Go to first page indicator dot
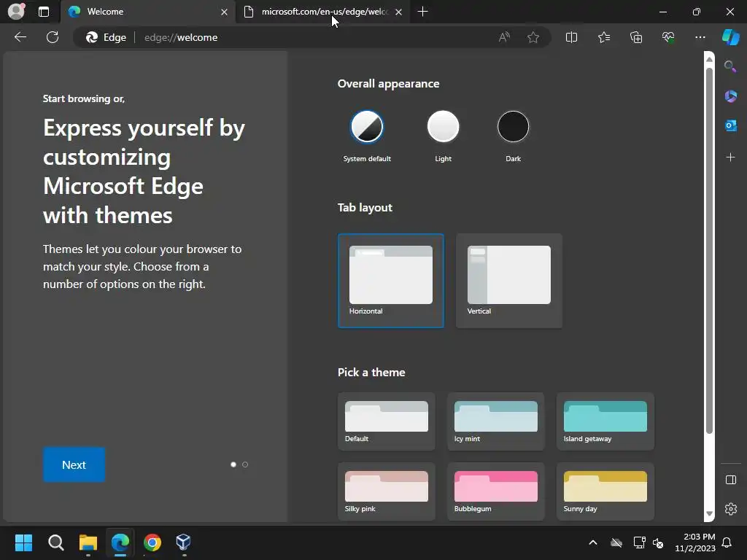The height and width of the screenshot is (560, 747). point(233,464)
